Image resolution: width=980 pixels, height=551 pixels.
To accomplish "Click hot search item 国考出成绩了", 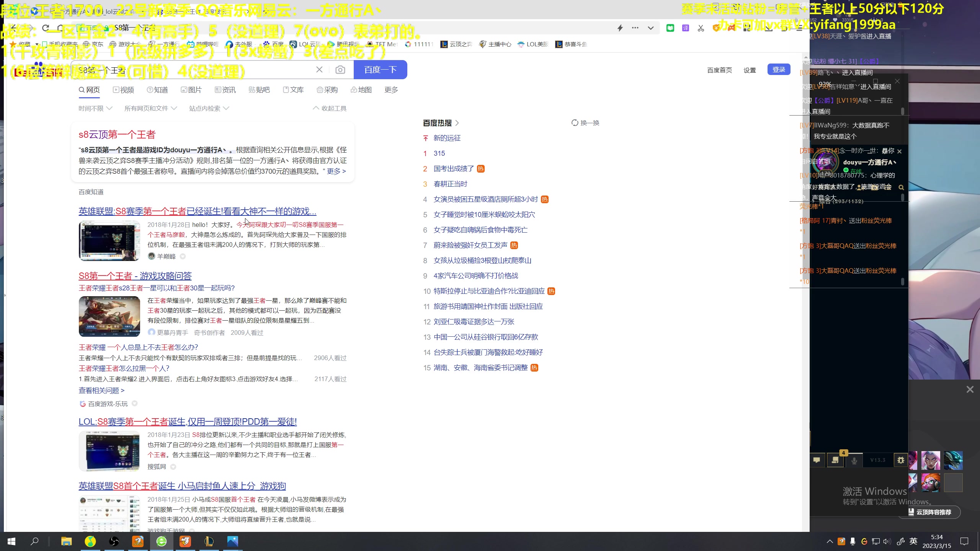I will point(454,169).
